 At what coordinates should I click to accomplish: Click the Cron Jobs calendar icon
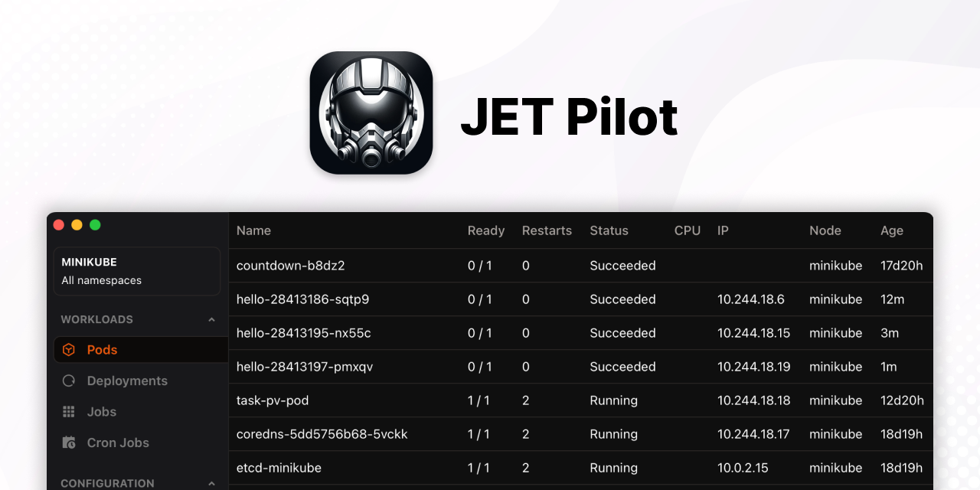point(69,443)
